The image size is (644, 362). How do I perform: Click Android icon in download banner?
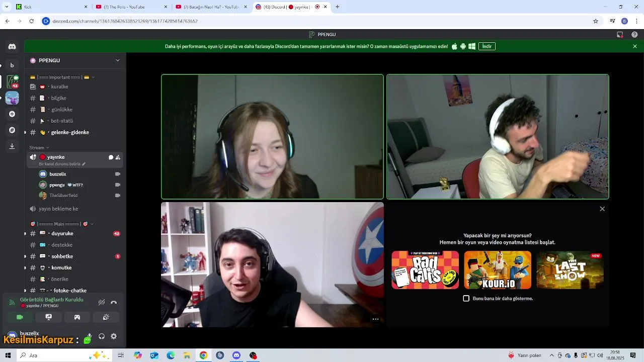pos(463,46)
